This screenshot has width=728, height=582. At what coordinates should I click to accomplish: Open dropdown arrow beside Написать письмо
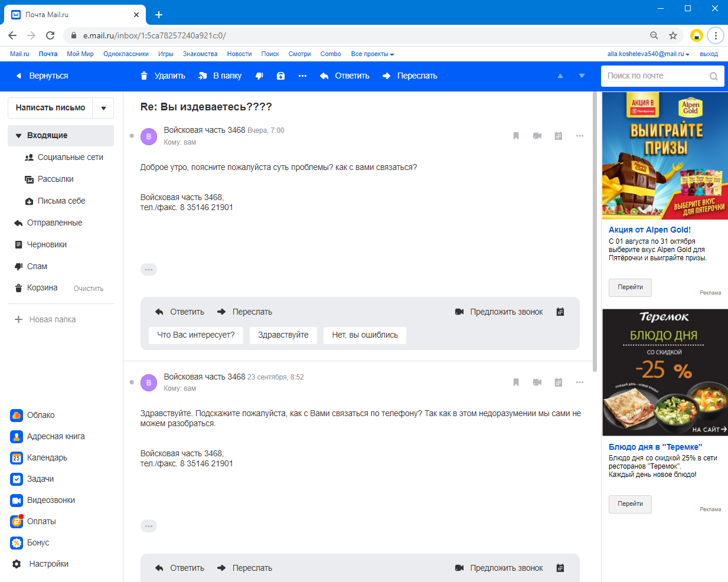click(x=103, y=108)
